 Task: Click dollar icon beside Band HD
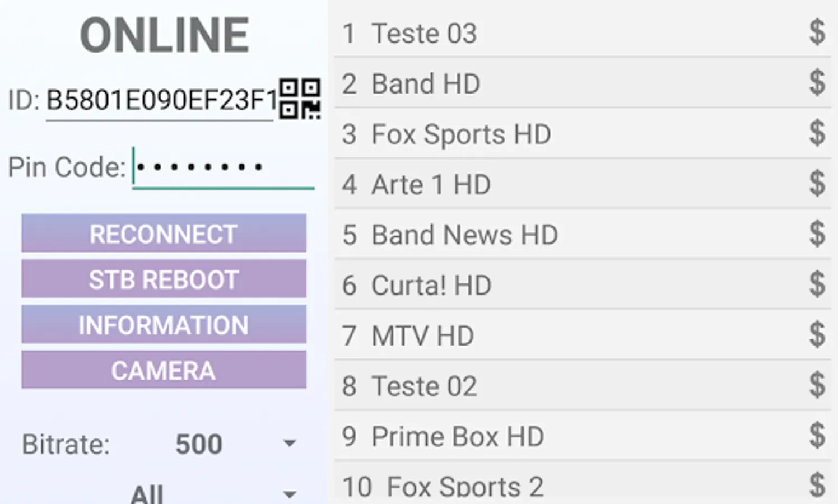pyautogui.click(x=817, y=83)
